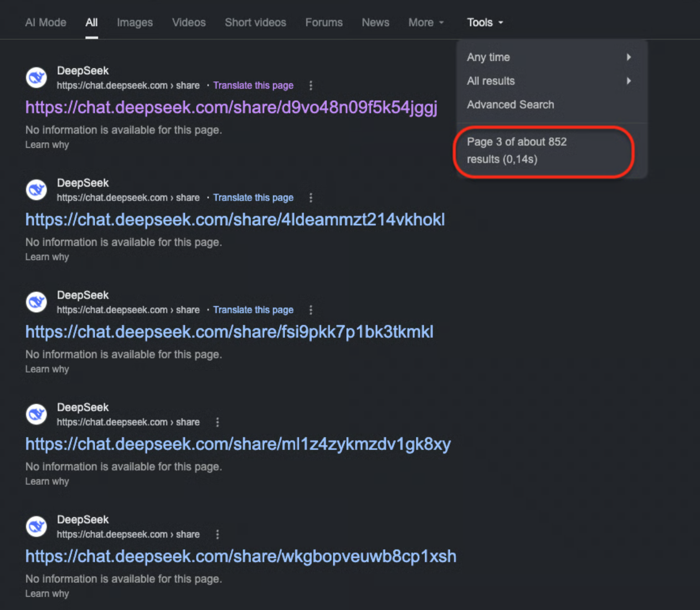Click Learn why under fsi9pkk7p1bk3tkmkl result
Image resolution: width=700 pixels, height=610 pixels.
(47, 369)
